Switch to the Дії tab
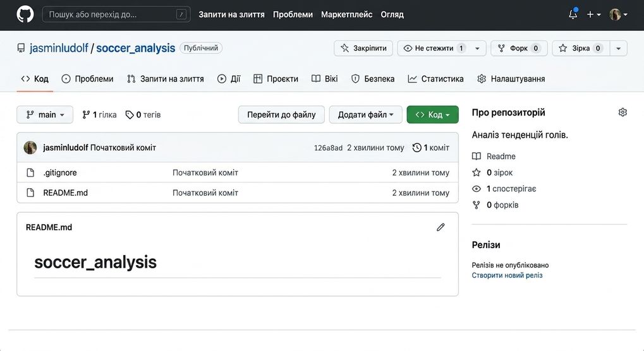The height and width of the screenshot is (351, 644). click(229, 79)
